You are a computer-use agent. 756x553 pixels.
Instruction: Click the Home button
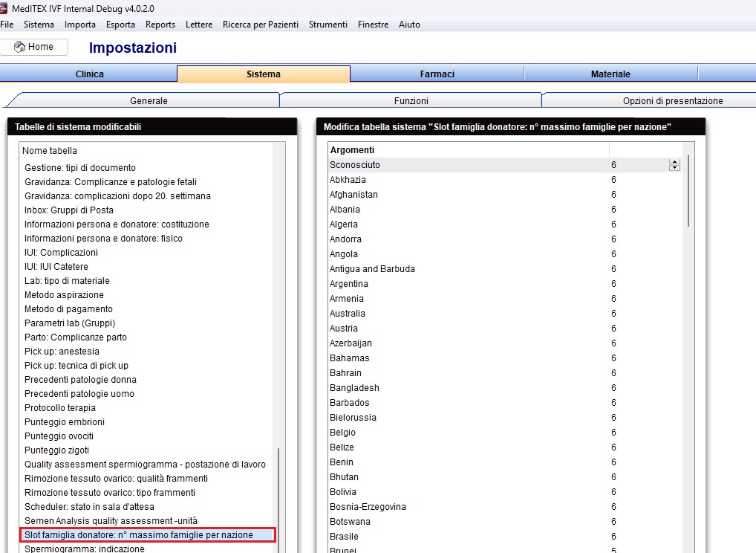[33, 47]
